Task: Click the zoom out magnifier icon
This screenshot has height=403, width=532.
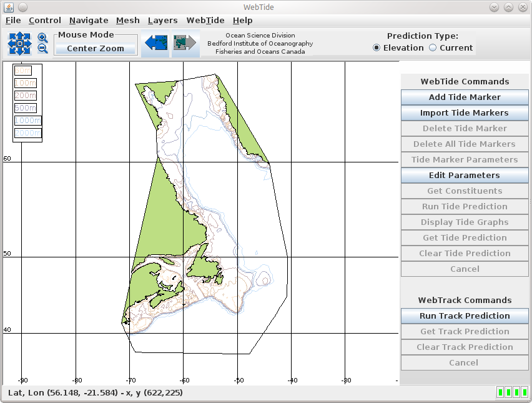Action: (x=42, y=49)
